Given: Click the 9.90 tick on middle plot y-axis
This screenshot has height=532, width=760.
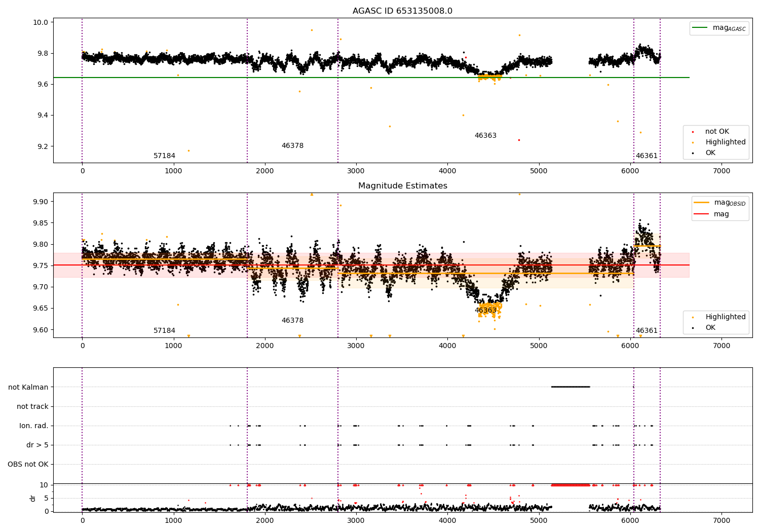Looking at the screenshot, I should coord(41,202).
